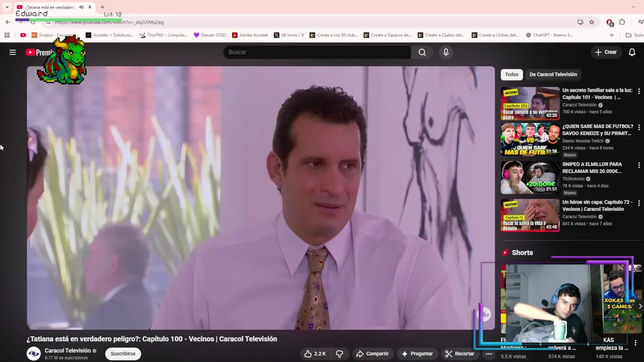Image resolution: width=644 pixels, height=362 pixels.
Task: Open the all-bookmarks folder icon
Action: pos(628,35)
